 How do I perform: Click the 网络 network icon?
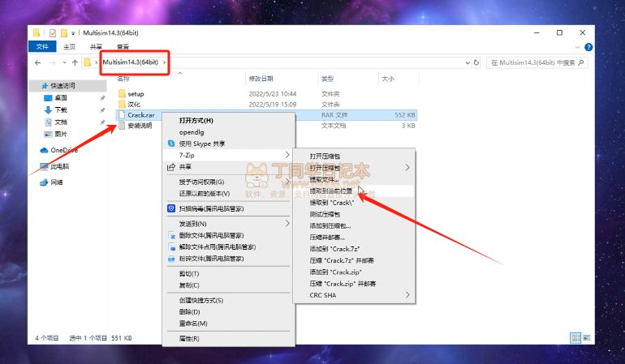point(44,182)
